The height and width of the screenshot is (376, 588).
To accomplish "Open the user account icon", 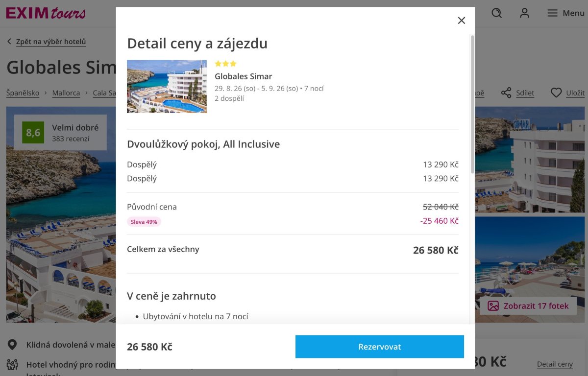I will (x=525, y=13).
